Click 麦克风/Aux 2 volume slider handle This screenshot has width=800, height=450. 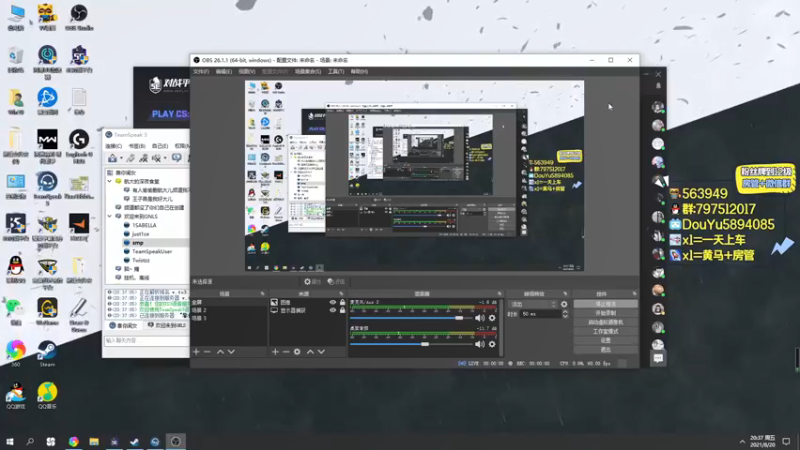(x=459, y=318)
